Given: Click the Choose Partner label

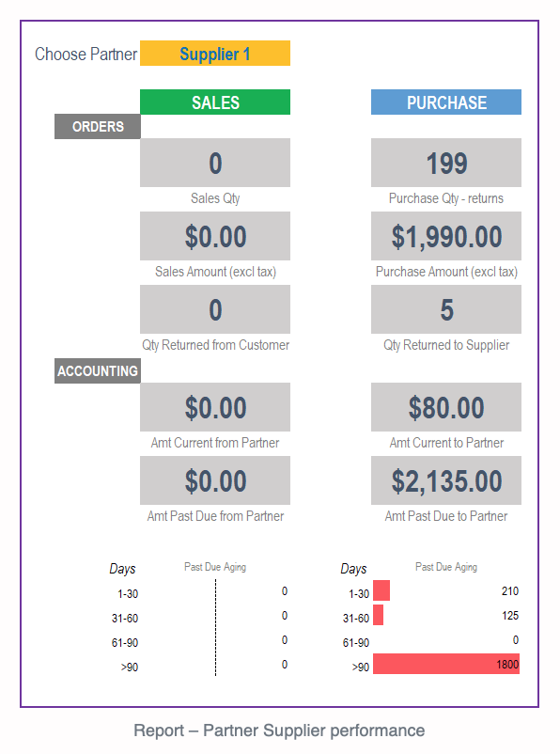Looking at the screenshot, I should [86, 55].
